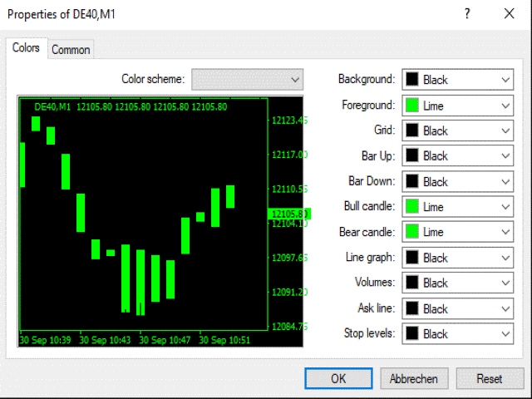Screen dimensions: 532x399
Task: Expand the Ask line color dropdown
Action: tap(458, 308)
